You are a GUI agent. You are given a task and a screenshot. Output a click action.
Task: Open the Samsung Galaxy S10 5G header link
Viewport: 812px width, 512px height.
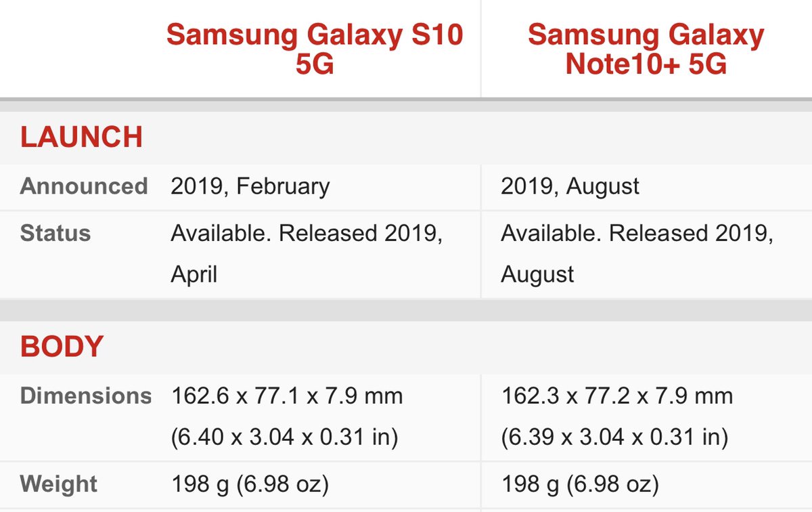coord(315,49)
